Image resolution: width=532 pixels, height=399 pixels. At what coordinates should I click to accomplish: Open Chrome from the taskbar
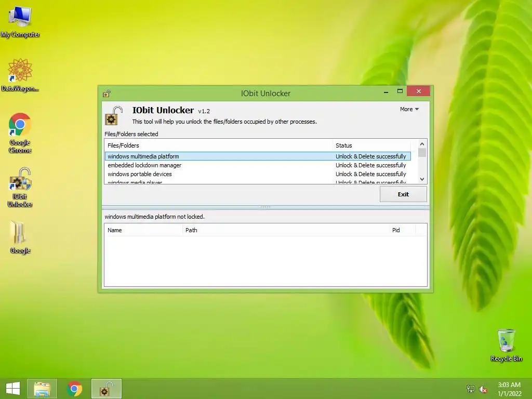(x=75, y=389)
